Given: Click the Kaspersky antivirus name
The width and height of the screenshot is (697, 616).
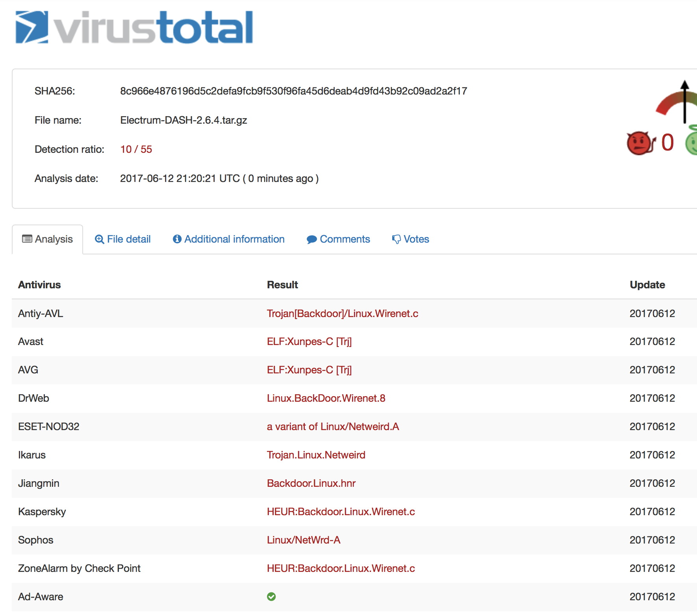Looking at the screenshot, I should click(x=42, y=512).
